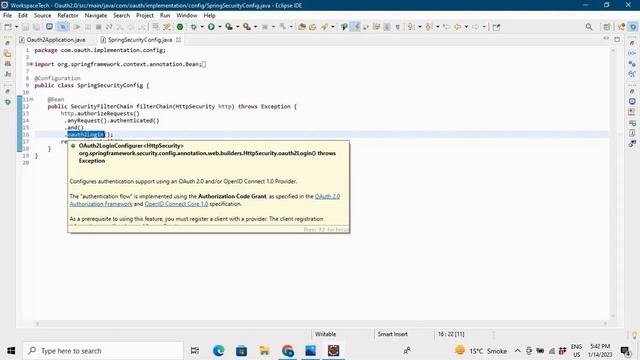This screenshot has width=640, height=360.
Task: Click the Save toolbar icon
Action: pos(26,27)
